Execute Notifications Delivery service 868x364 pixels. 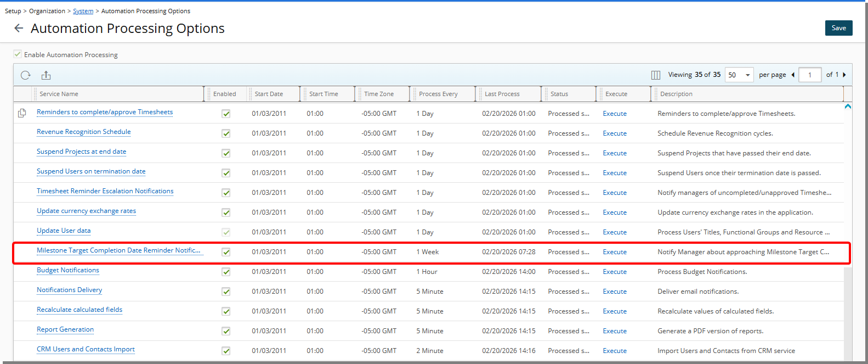(x=615, y=292)
